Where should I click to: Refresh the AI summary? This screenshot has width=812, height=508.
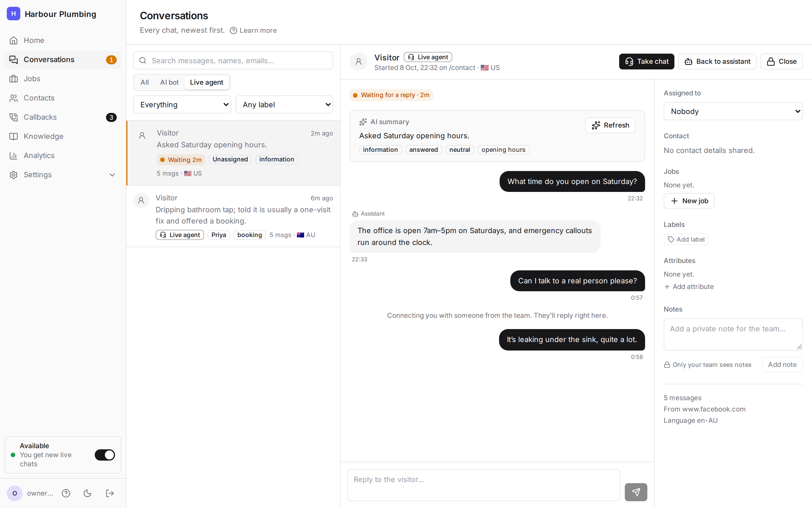610,125
